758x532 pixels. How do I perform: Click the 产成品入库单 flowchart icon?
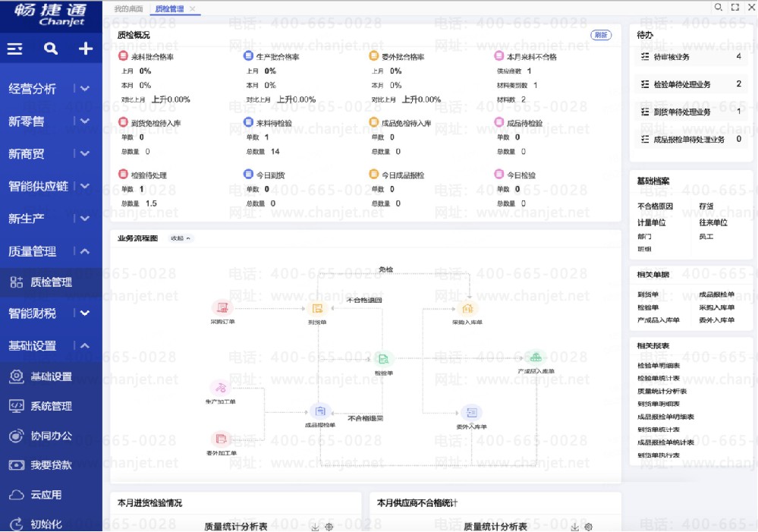pyautogui.click(x=536, y=357)
